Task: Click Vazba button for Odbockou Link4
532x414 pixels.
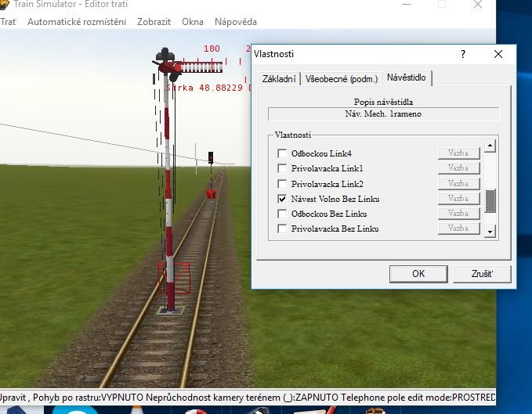Action: (x=458, y=153)
